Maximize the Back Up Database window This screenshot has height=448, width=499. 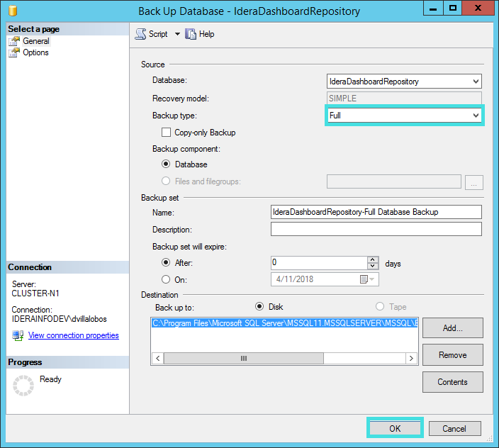(452, 8)
